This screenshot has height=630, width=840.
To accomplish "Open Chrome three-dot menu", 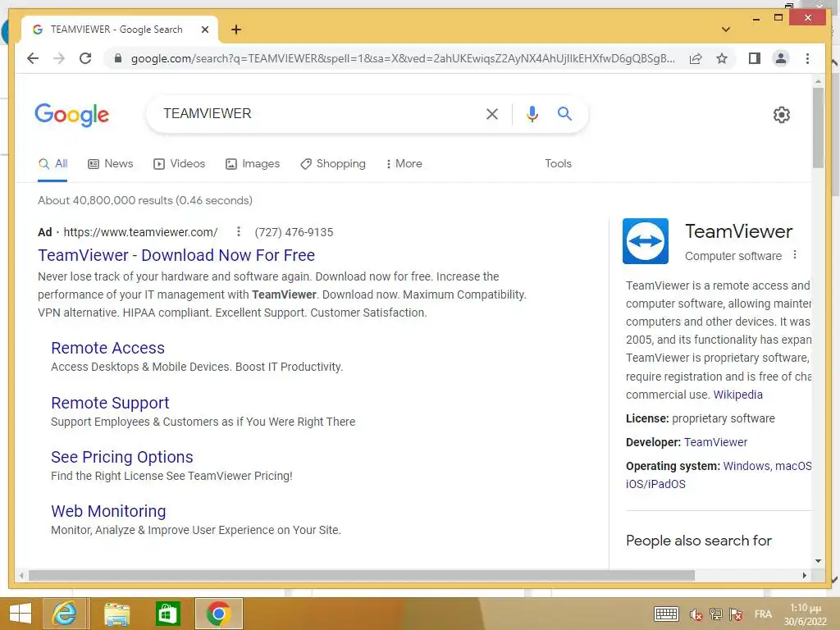I will pos(807,58).
